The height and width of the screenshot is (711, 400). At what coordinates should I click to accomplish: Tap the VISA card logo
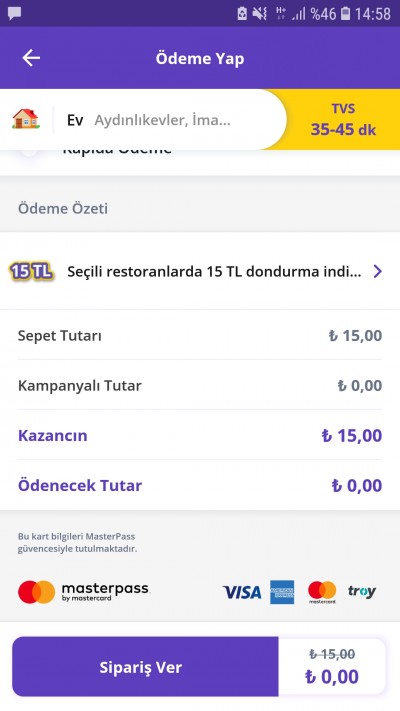point(242,592)
